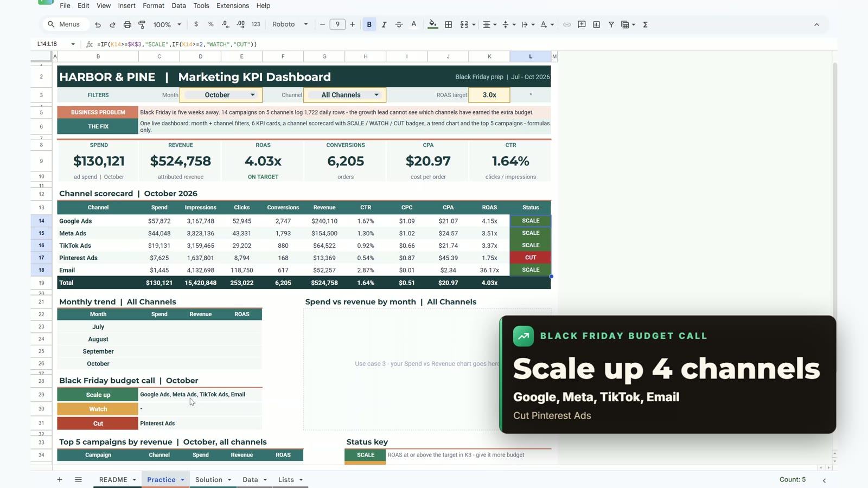Click the ROAS target 3.0x cell
The width and height of the screenshot is (868, 488).
pos(489,95)
